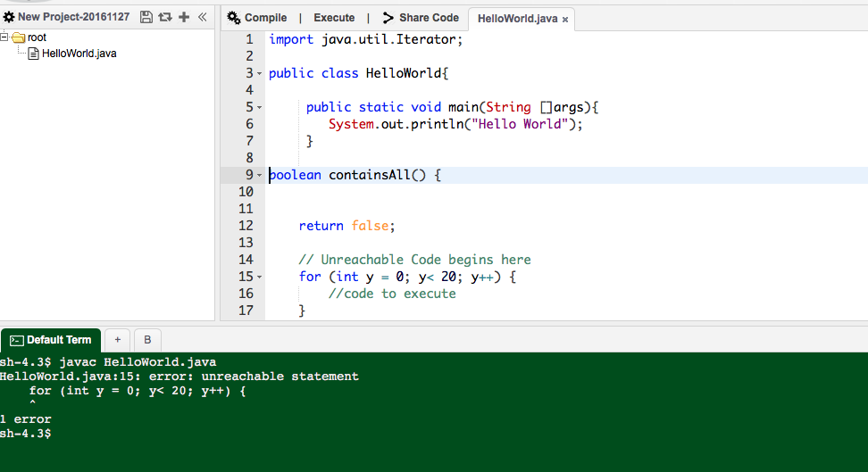Fold main method at line 5
This screenshot has width=868, height=472.
coord(259,107)
